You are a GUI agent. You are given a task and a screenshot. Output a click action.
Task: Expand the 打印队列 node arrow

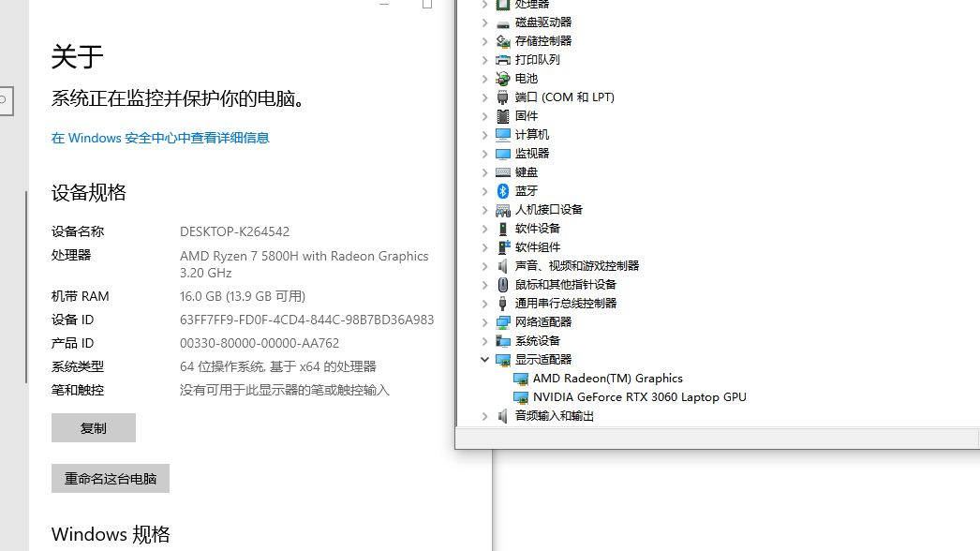click(484, 60)
